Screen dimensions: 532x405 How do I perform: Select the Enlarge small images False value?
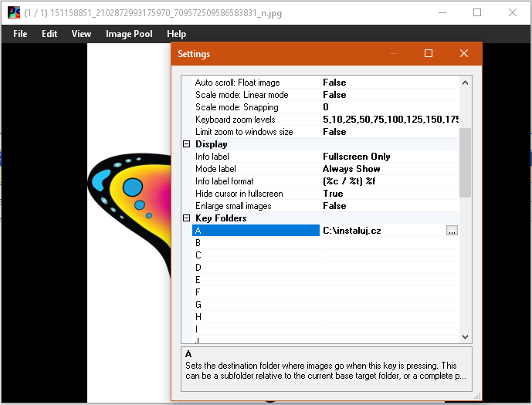coord(389,206)
